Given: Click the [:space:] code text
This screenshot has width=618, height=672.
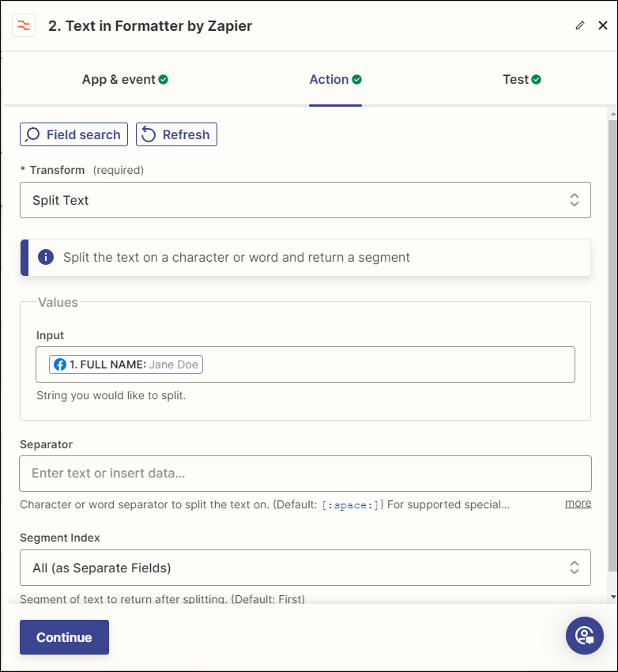Looking at the screenshot, I should pos(350,505).
